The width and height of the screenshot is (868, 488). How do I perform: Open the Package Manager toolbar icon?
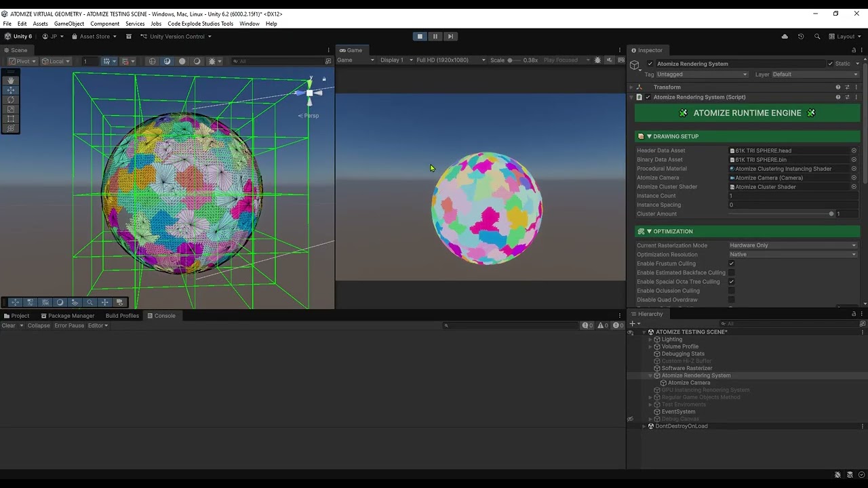129,37
